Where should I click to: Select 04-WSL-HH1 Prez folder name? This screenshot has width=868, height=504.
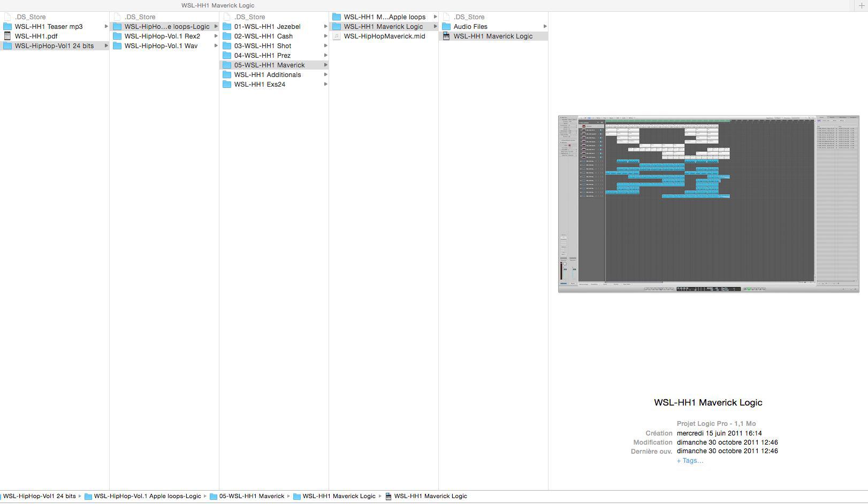tap(262, 55)
